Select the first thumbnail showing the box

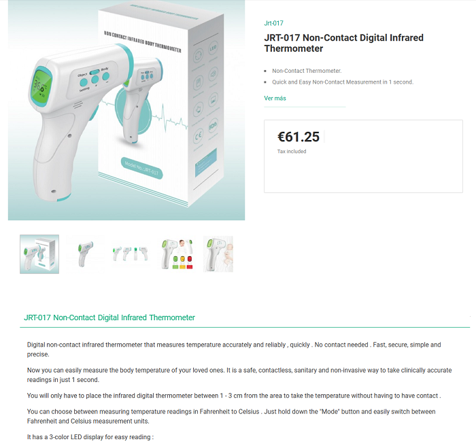39,254
